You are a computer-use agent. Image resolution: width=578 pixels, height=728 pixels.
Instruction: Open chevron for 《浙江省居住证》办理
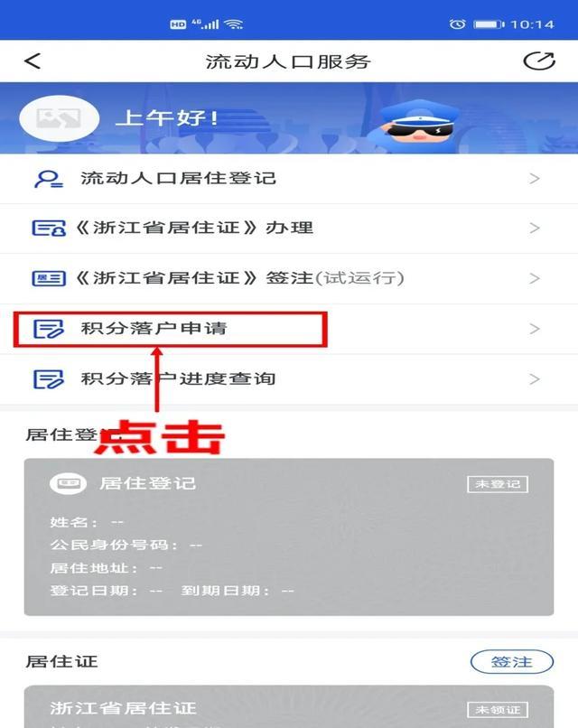tap(535, 228)
